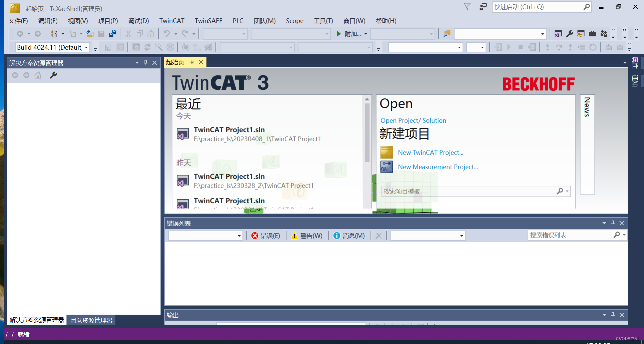Image resolution: width=644 pixels, height=344 pixels.
Task: Toggle the Messages filter in Error List
Action: click(x=349, y=236)
